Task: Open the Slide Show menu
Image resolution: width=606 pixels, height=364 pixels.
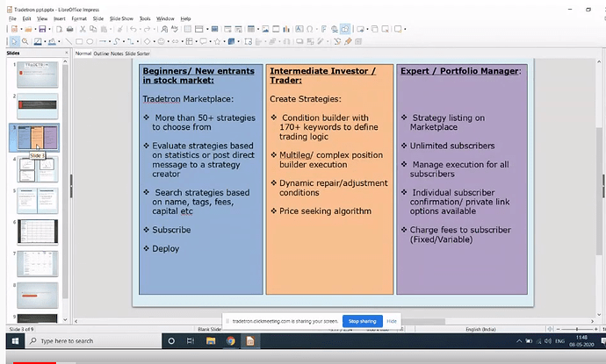Action: (x=121, y=18)
